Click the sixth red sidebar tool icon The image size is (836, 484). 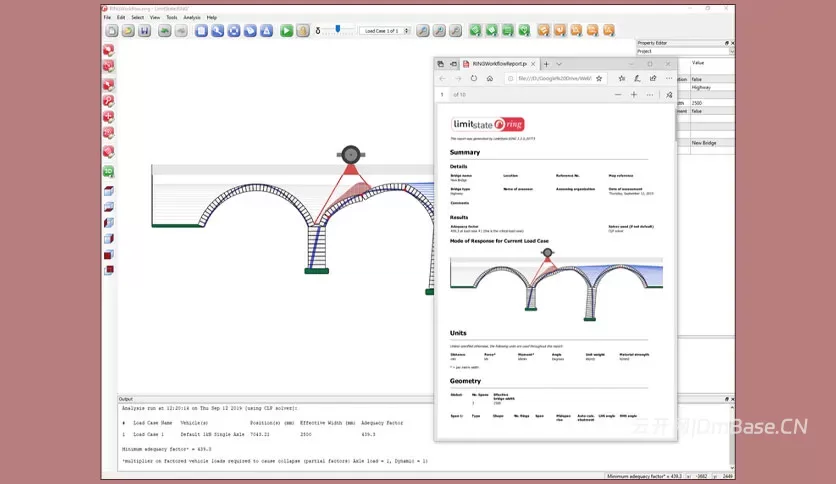[109, 133]
